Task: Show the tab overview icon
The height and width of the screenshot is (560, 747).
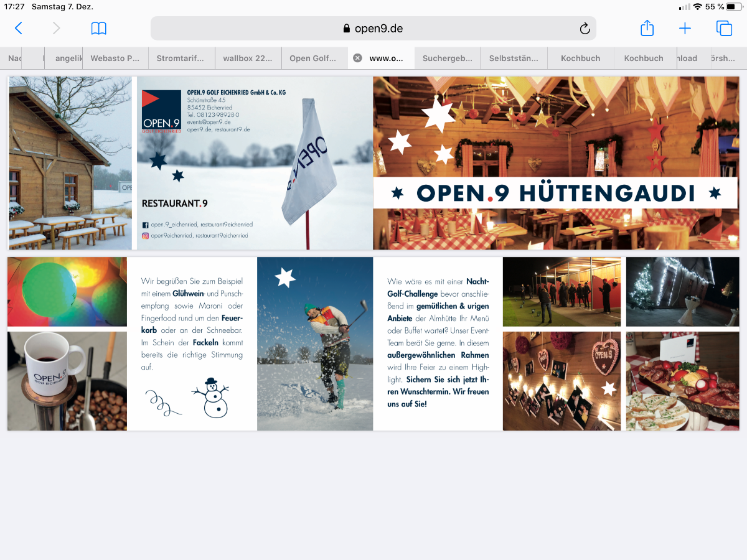Action: pos(724,28)
